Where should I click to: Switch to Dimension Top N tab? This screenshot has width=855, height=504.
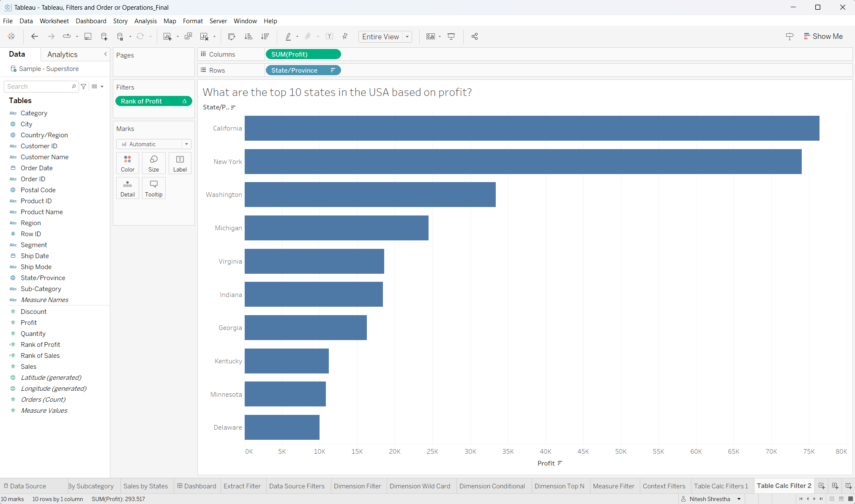tap(559, 486)
